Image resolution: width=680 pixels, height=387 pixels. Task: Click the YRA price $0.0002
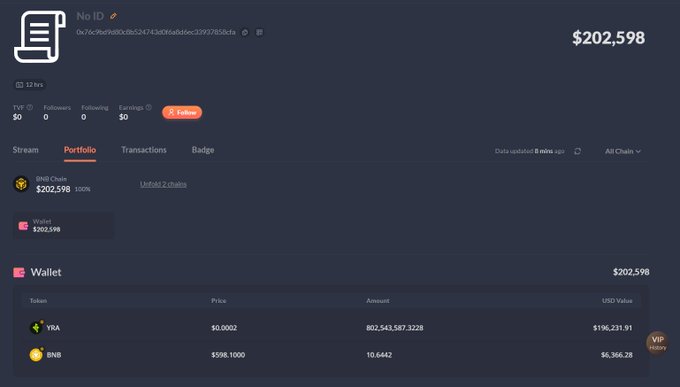224,328
